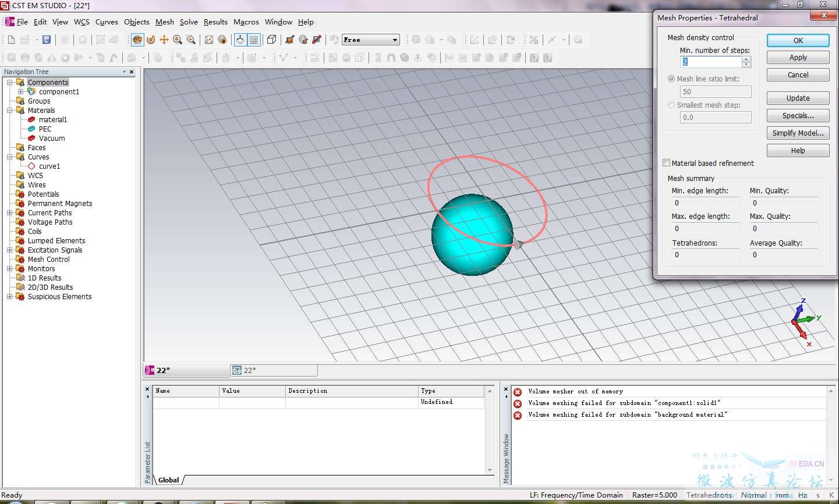Enable Material based refinement checkbox
839x504 pixels.
click(x=667, y=163)
